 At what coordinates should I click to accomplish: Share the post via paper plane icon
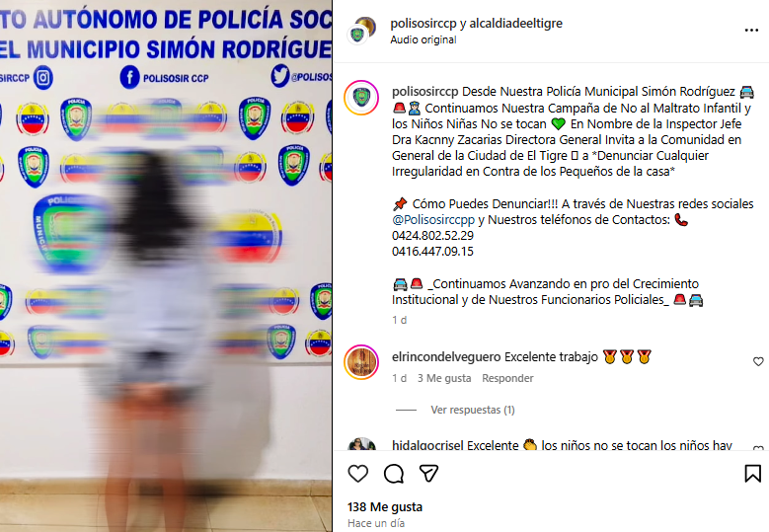(428, 473)
